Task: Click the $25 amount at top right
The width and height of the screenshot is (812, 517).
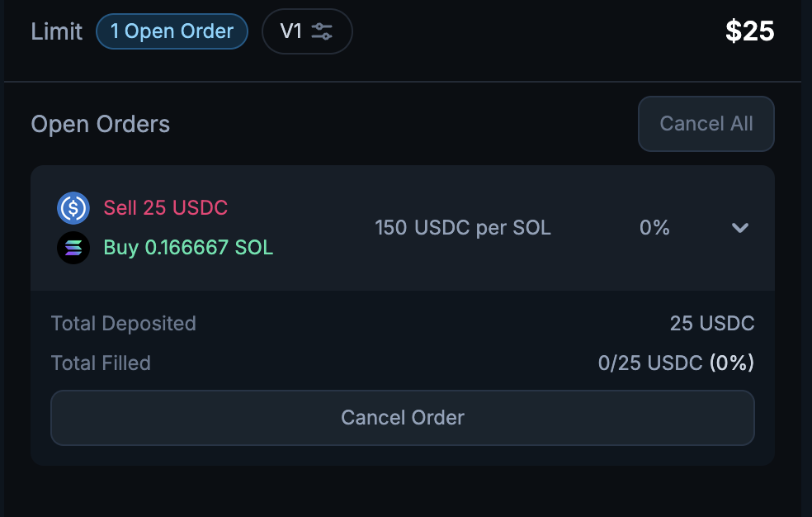Action: 749,32
